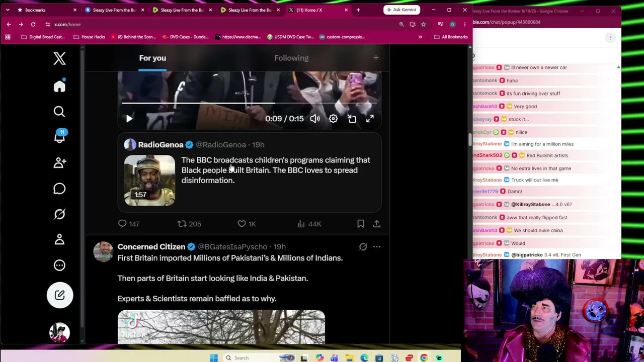Open the apps grid in bookmarks bar
644x362 pixels.
tap(8, 37)
